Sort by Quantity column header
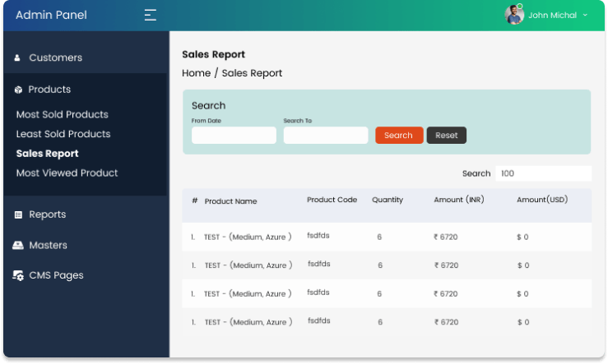The image size is (608, 364). (x=388, y=200)
